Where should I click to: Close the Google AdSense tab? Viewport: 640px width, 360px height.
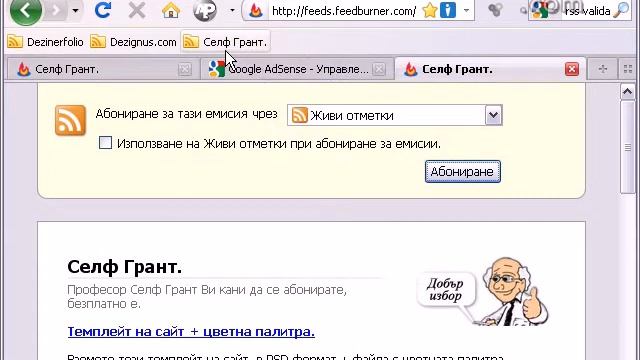point(379,69)
